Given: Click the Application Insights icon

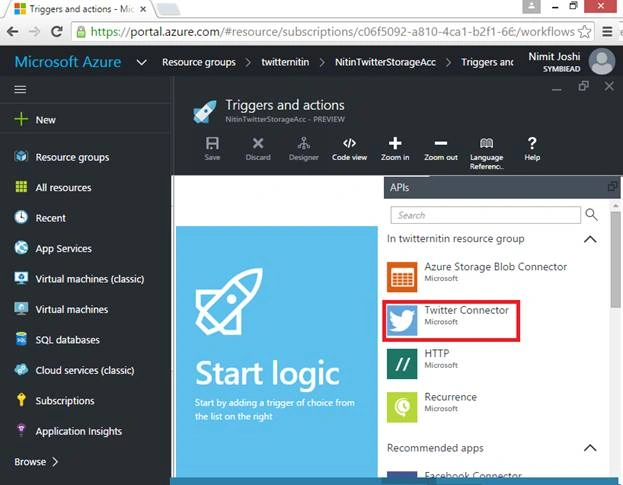Looking at the screenshot, I should coord(21,430).
